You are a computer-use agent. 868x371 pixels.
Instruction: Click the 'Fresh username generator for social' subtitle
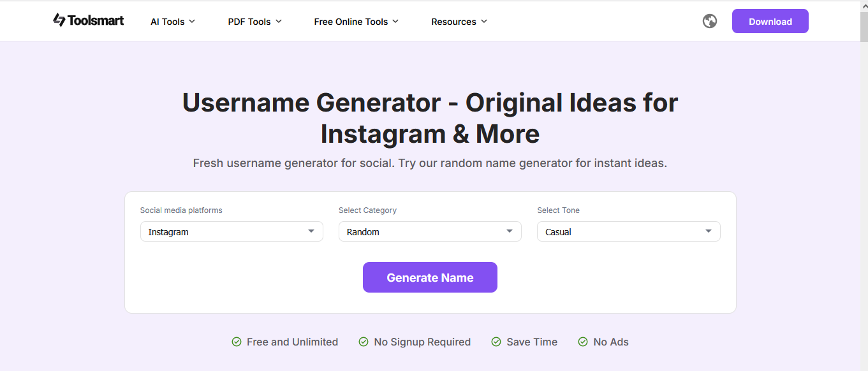tap(430, 163)
